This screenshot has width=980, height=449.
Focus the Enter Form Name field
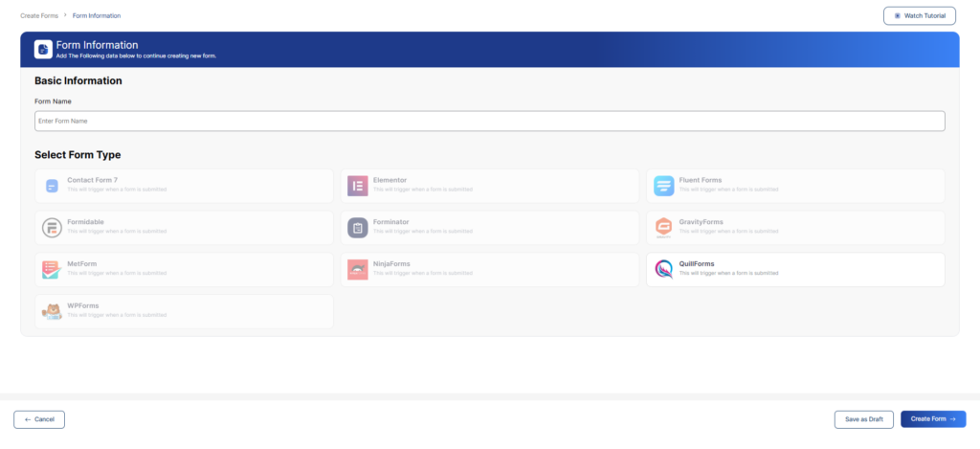click(x=489, y=121)
